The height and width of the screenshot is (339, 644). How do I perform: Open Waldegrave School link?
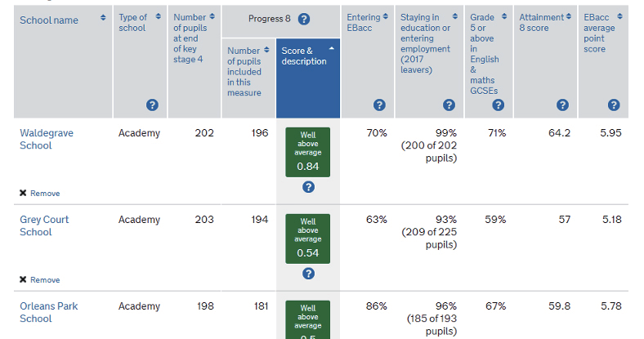coord(35,139)
